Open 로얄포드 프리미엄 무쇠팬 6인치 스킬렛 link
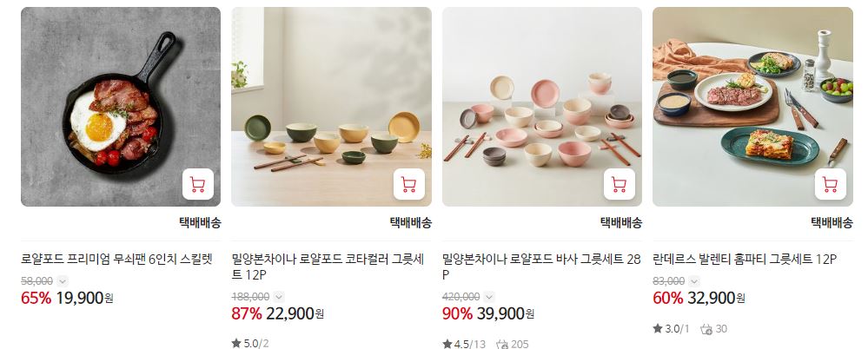Screen dimensions: 868x349 tap(116, 259)
